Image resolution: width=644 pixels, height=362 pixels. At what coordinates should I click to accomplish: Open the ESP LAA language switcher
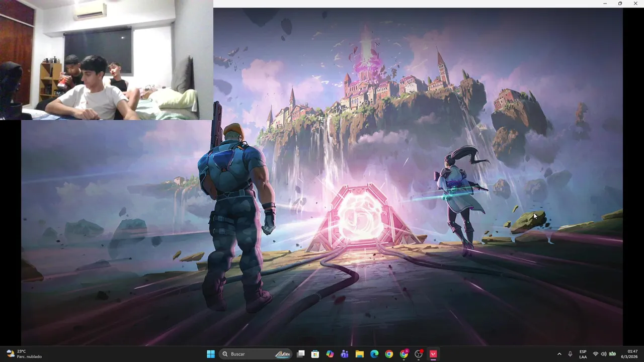(x=583, y=354)
